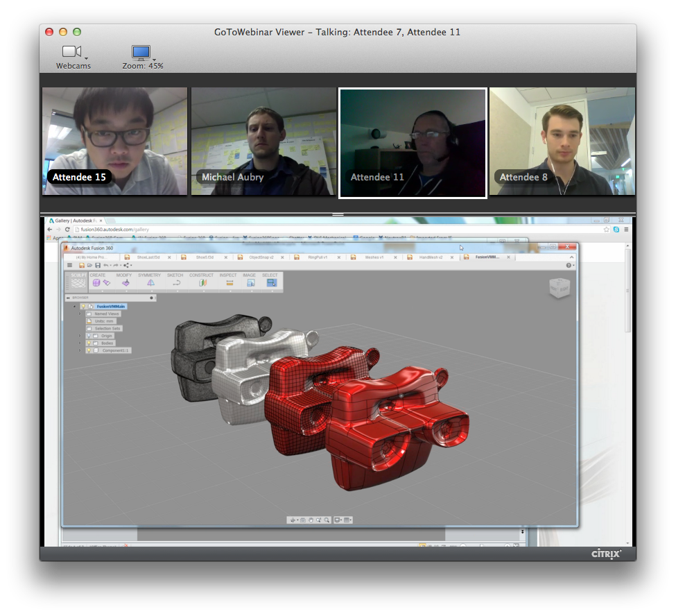Viewport: 676px width, 616px height.
Task: Click the Webcams camera icon
Action: 71,52
